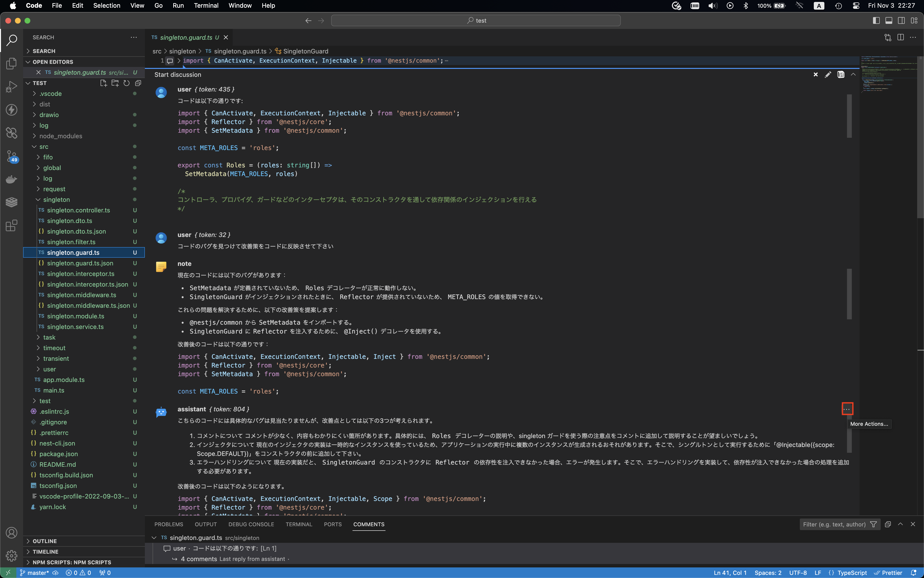The width and height of the screenshot is (924, 578).
Task: Close the bottom panel
Action: coord(913,525)
